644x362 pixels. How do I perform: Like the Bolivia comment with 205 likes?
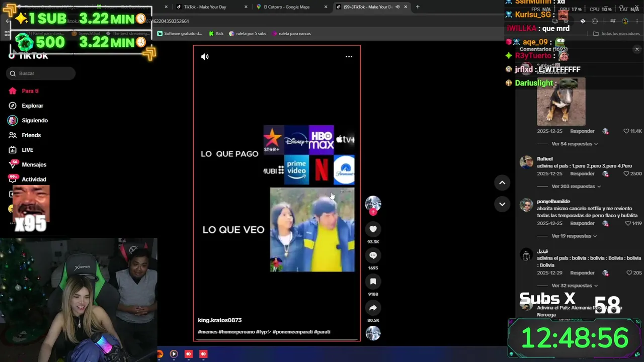[629, 273]
